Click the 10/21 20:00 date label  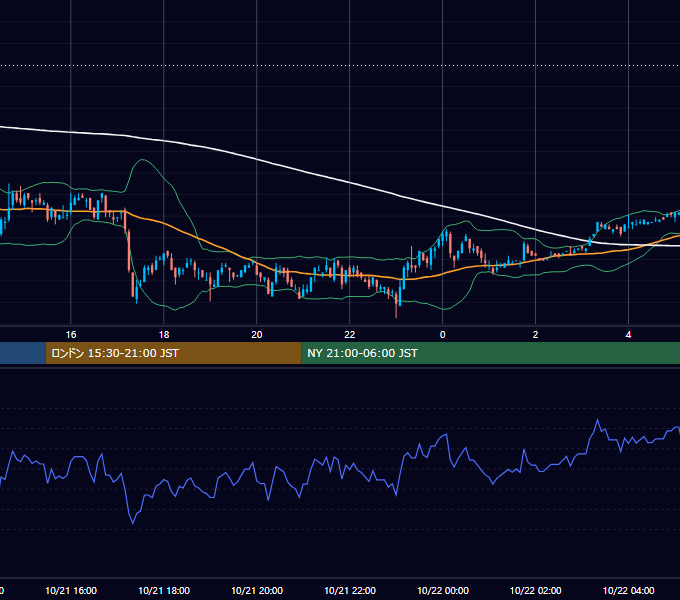[257, 590]
